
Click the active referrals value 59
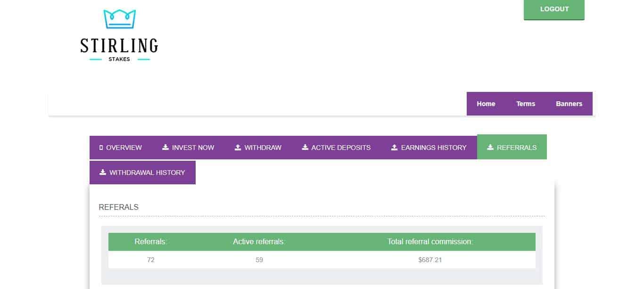tap(259, 260)
